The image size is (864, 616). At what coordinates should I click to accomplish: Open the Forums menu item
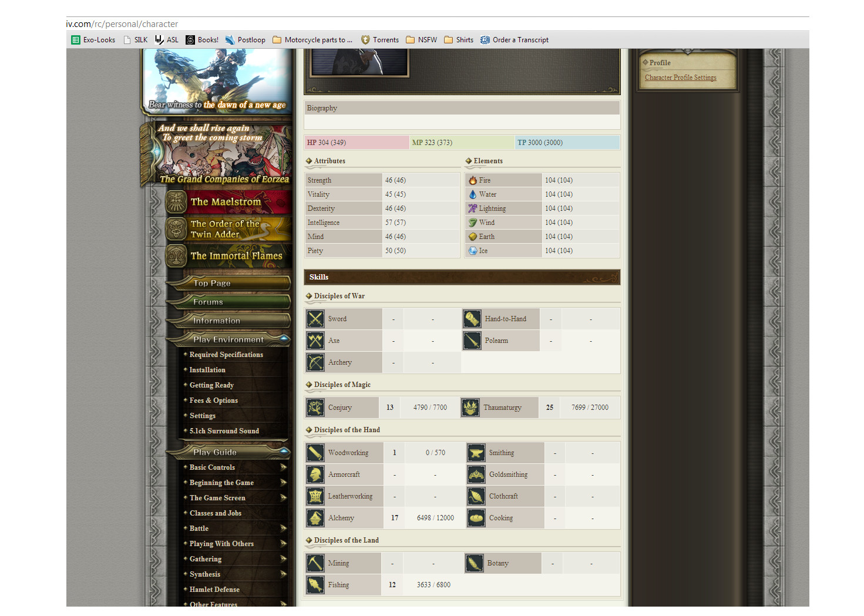[229, 302]
